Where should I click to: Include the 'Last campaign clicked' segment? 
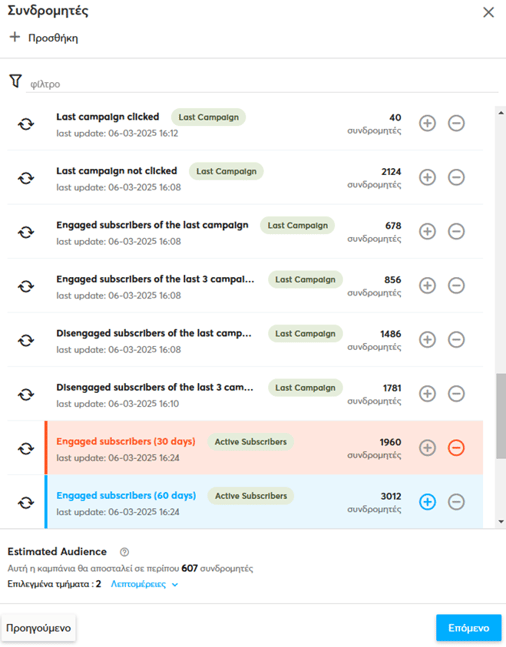tap(428, 123)
